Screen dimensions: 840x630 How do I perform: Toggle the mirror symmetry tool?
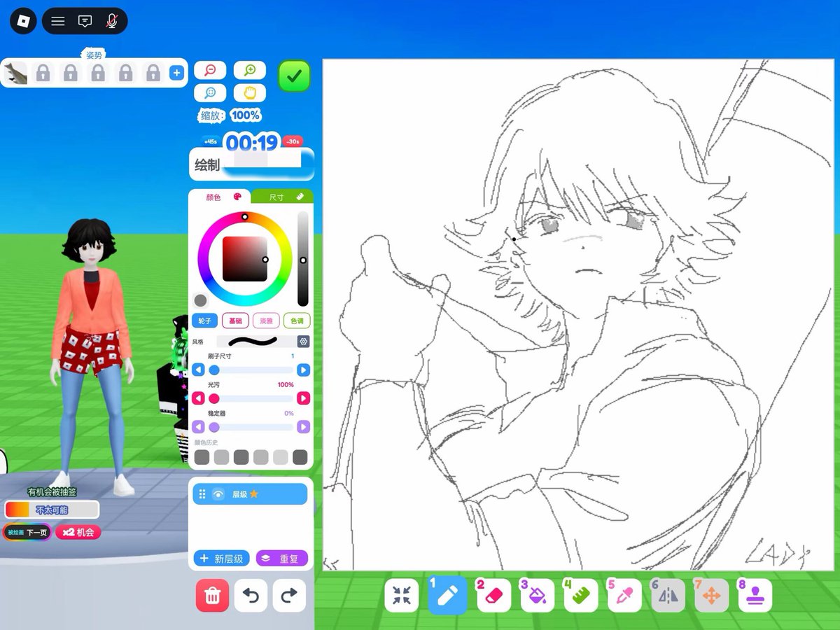coord(668,596)
